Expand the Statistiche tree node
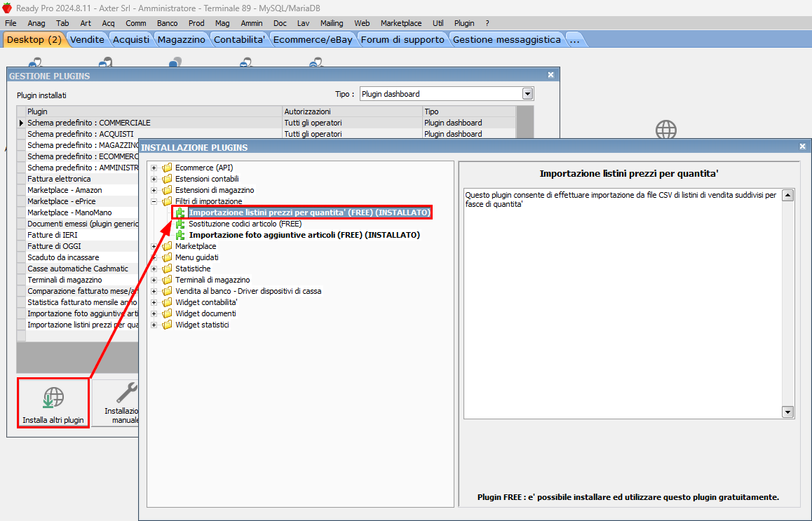 pyautogui.click(x=154, y=269)
